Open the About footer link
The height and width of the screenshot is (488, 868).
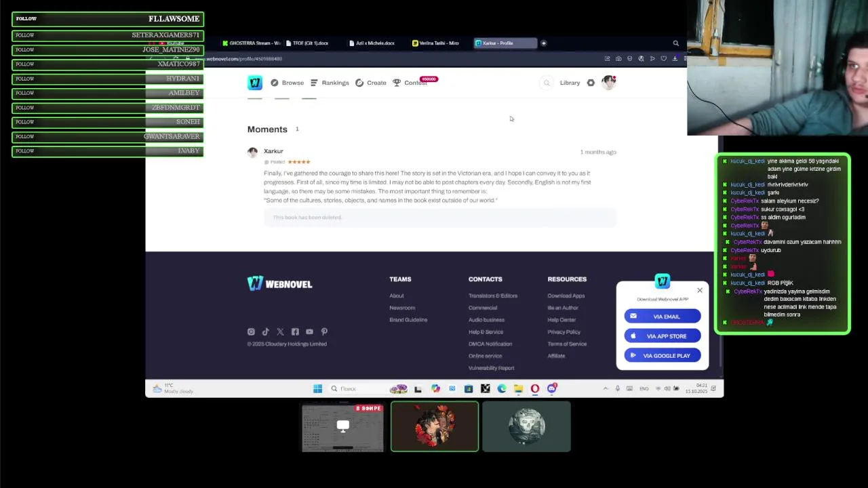click(397, 296)
